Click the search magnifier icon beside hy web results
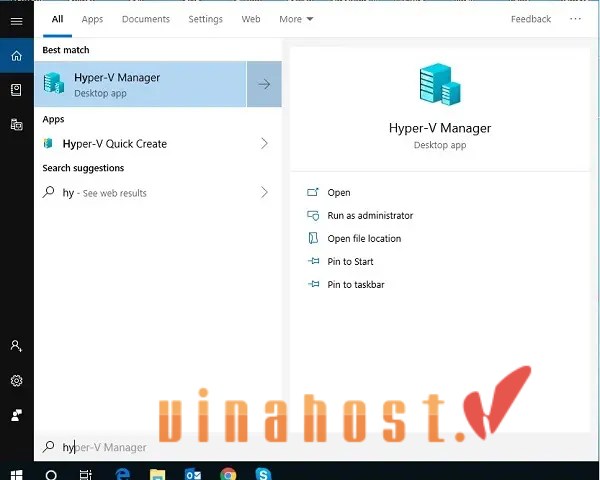Viewport: 600px width, 480px height. [x=48, y=191]
